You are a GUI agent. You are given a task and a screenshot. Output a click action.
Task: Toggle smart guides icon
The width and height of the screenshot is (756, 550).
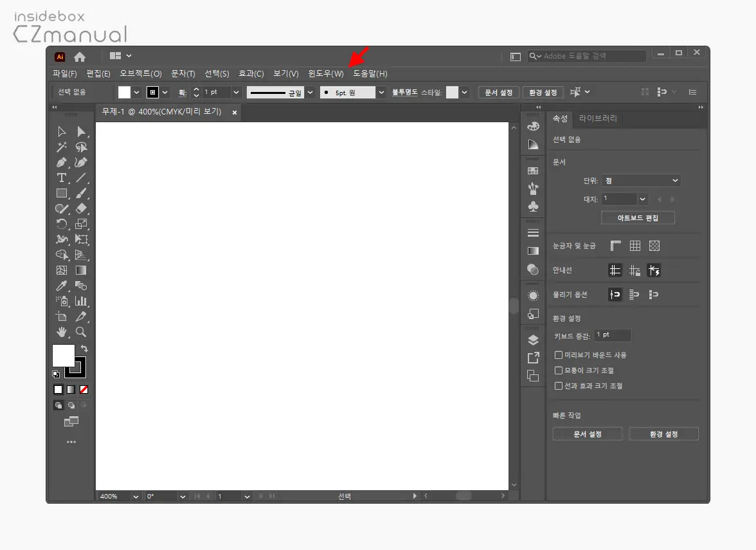click(654, 270)
